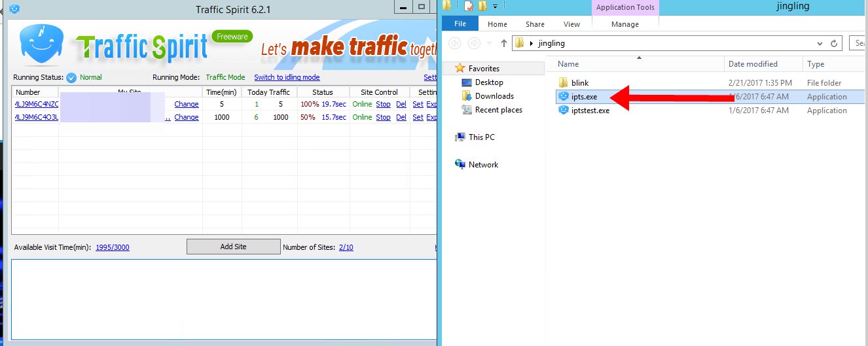Viewport: 868px width, 346px height.
Task: Click the blink folder icon
Action: pyautogui.click(x=563, y=83)
